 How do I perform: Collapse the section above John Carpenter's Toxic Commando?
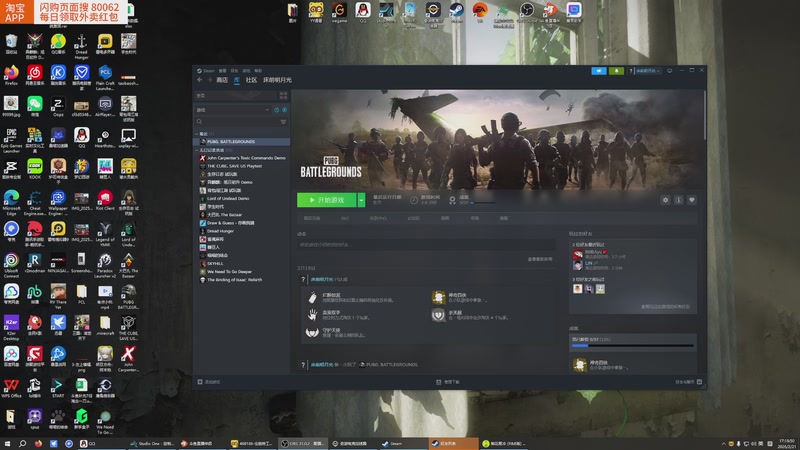click(x=197, y=150)
